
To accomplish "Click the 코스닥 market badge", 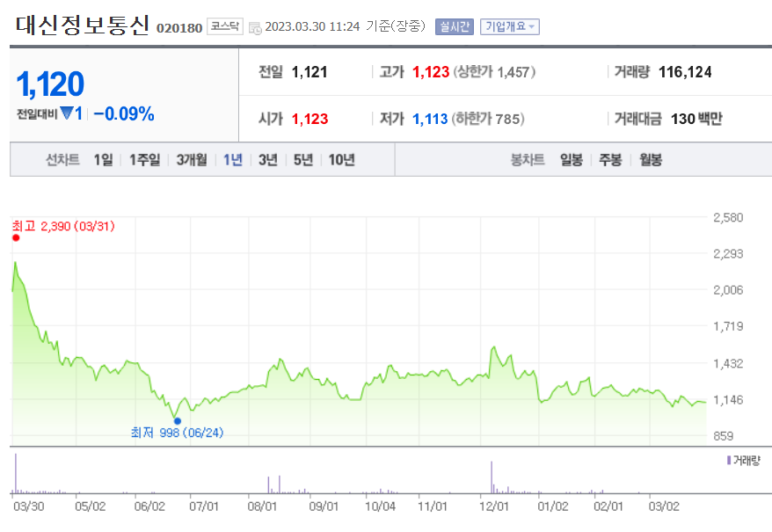I will tap(225, 26).
